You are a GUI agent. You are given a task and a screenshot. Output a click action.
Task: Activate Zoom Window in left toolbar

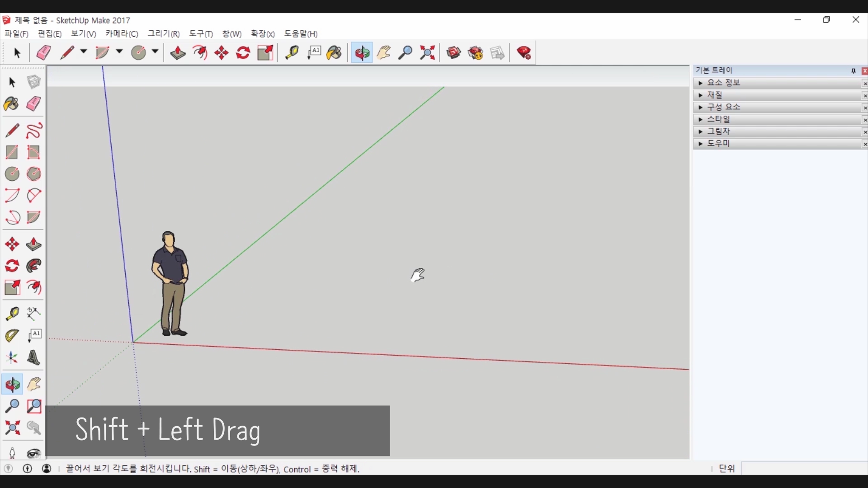pos(33,406)
